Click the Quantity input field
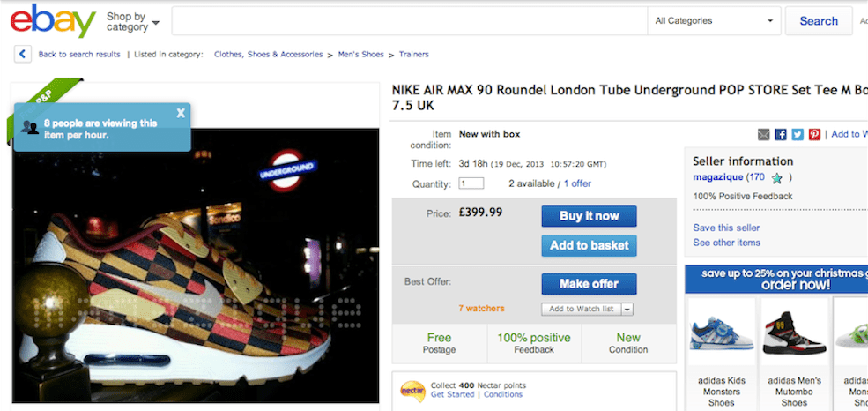Image resolution: width=868 pixels, height=411 pixels. 471,183
